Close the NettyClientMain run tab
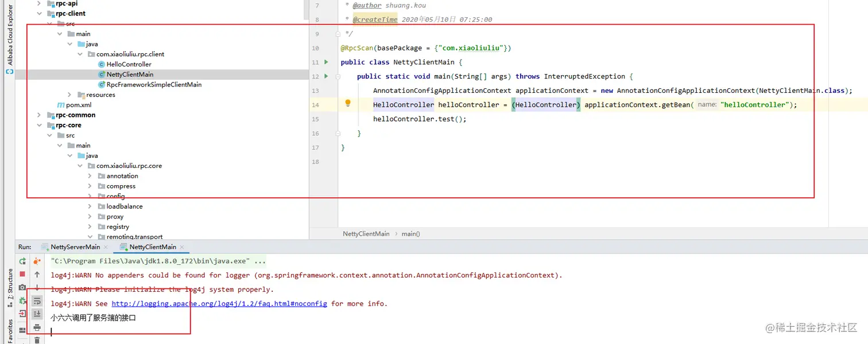Image resolution: width=868 pixels, height=344 pixels. pyautogui.click(x=183, y=247)
